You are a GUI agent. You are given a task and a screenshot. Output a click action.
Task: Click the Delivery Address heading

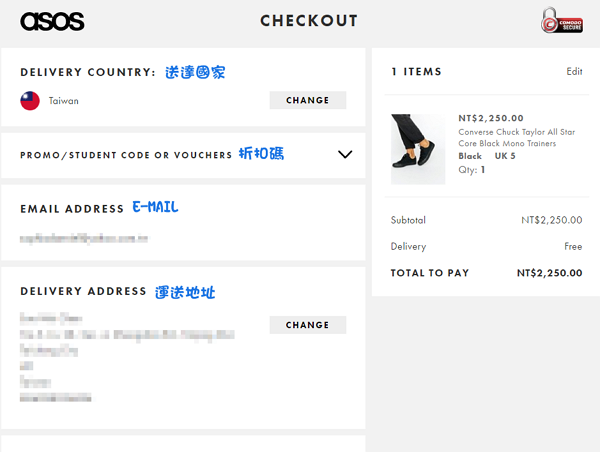[83, 291]
